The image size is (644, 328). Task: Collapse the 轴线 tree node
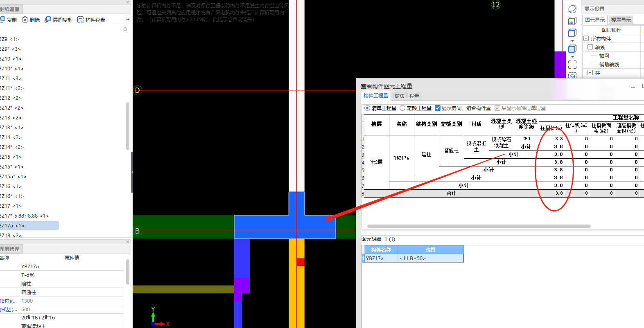coord(590,47)
